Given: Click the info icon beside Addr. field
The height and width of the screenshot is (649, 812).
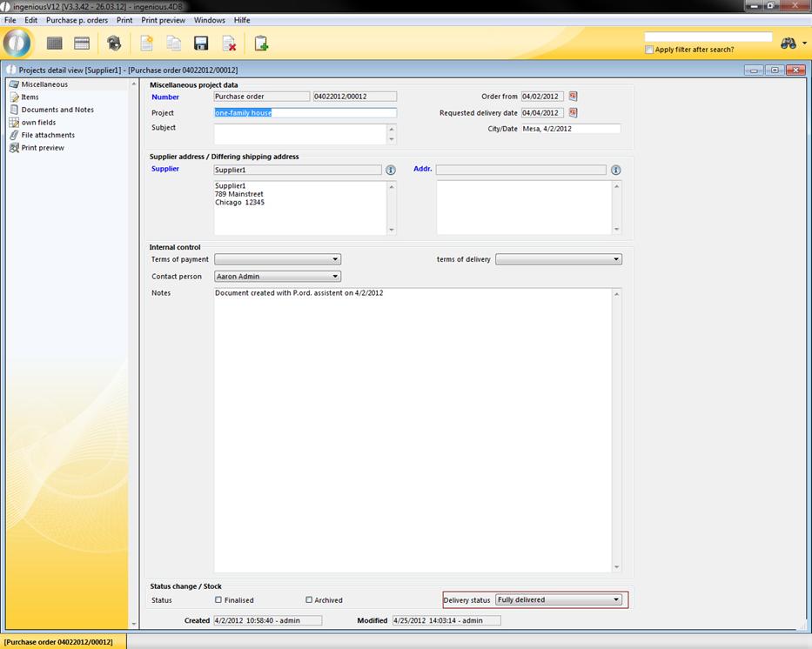Looking at the screenshot, I should (x=616, y=171).
